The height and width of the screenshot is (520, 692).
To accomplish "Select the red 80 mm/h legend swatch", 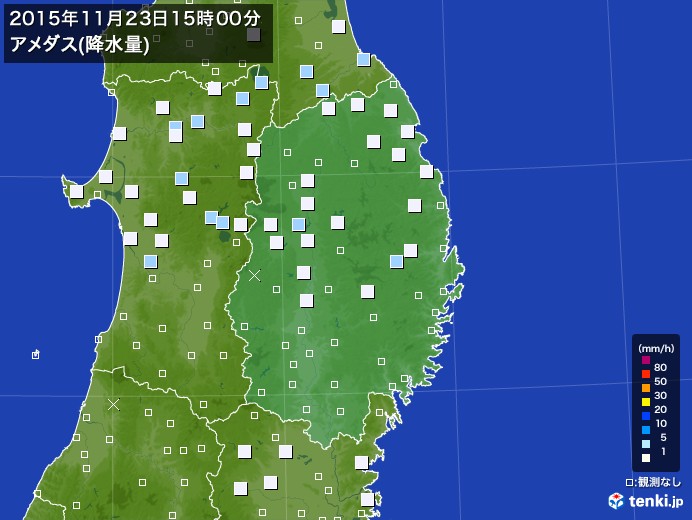I will point(646,374).
